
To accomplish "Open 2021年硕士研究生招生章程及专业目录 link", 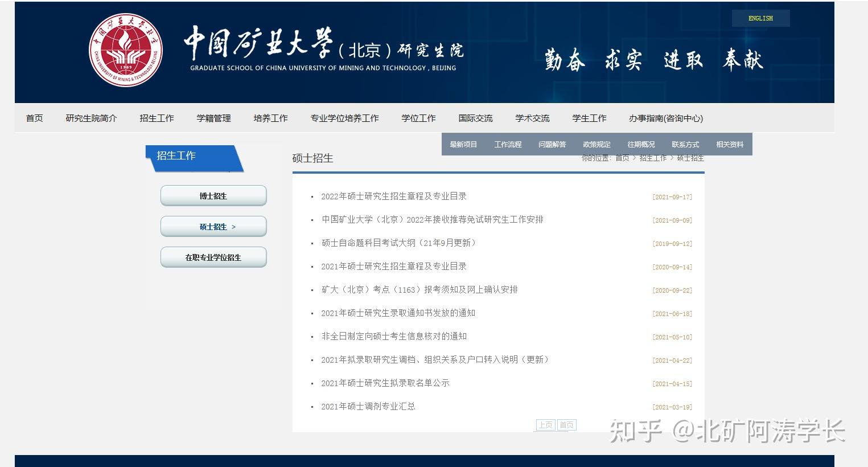I will click(x=394, y=266).
